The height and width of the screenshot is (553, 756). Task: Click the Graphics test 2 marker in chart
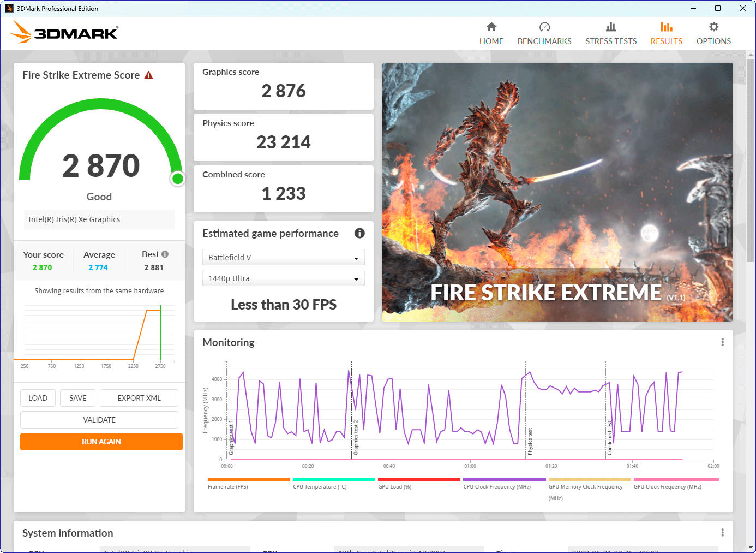pos(356,438)
